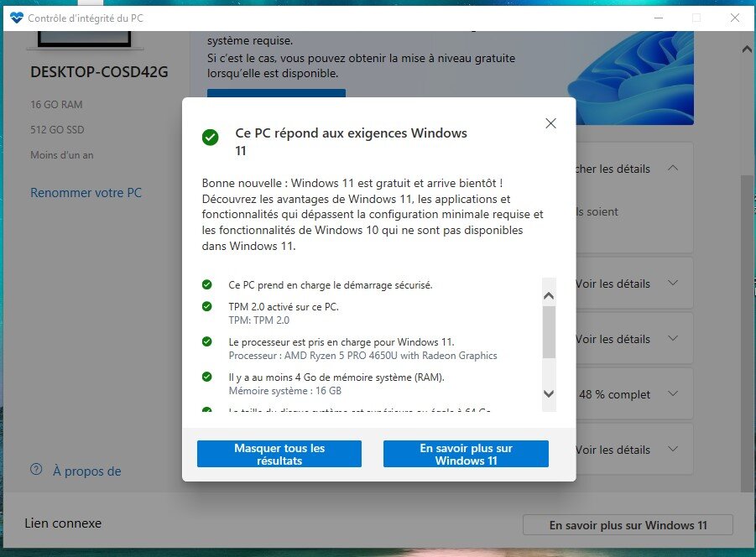
Task: Minimize the Contrôle d'intégrité du PC window
Action: click(x=659, y=18)
